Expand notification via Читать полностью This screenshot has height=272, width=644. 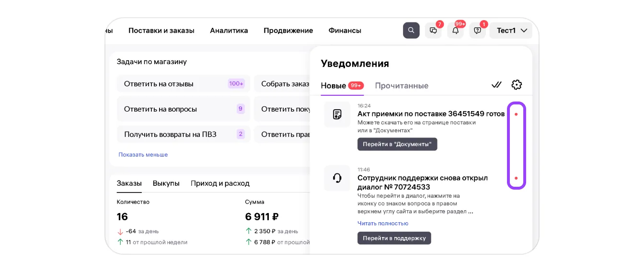click(x=382, y=223)
